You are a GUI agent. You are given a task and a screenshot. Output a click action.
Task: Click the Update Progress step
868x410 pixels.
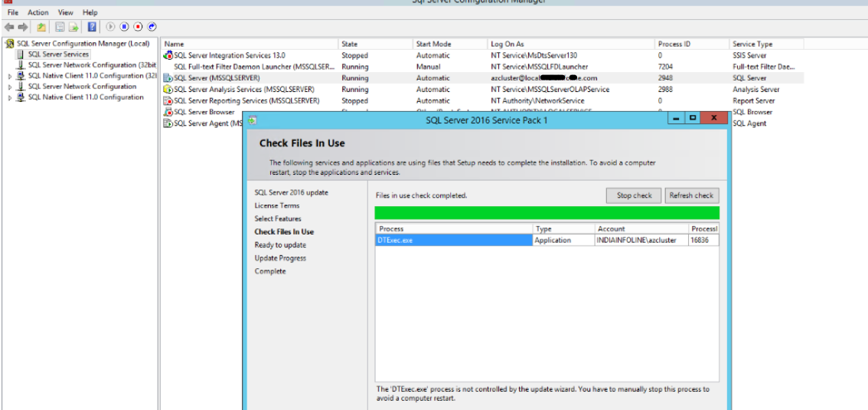tap(280, 258)
